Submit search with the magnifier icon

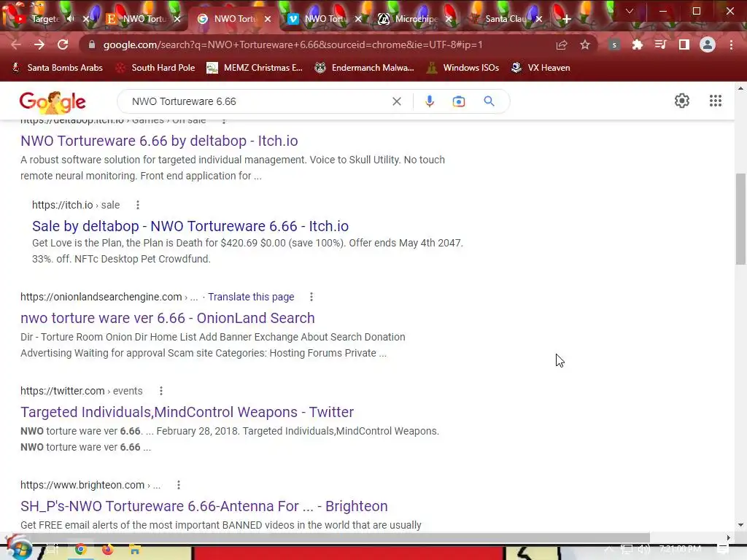coord(489,101)
